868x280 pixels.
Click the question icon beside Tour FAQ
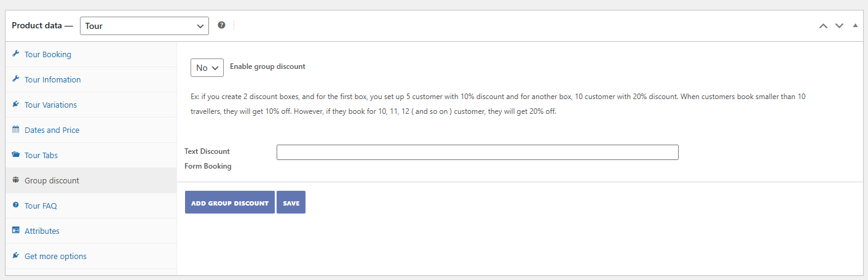[16, 206]
